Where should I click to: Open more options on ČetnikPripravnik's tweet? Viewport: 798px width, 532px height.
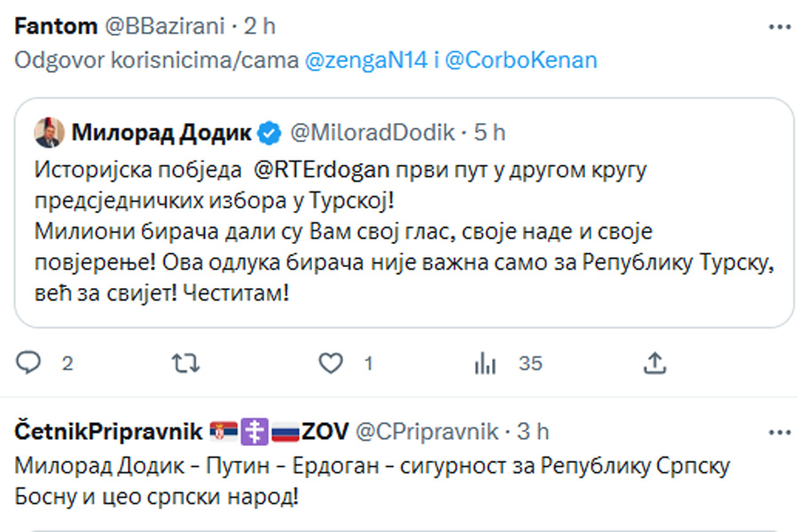779,432
